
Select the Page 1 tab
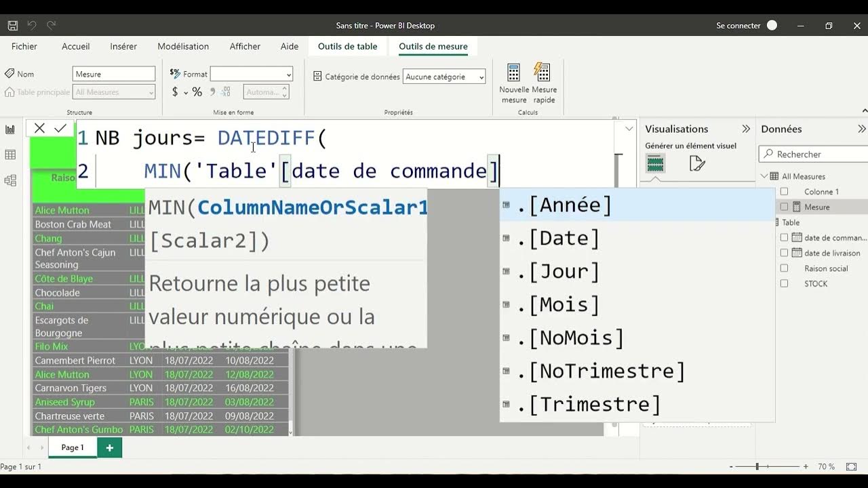[x=73, y=447]
